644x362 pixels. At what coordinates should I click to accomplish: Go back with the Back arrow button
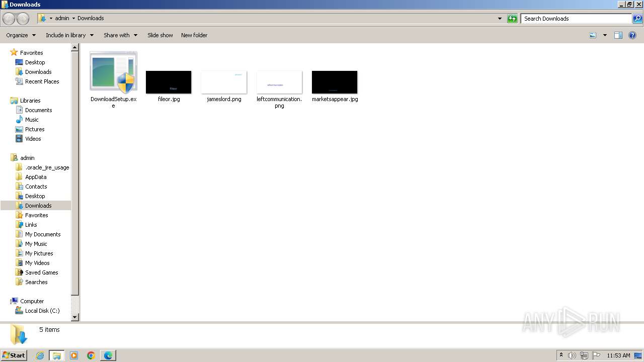pyautogui.click(x=9, y=19)
